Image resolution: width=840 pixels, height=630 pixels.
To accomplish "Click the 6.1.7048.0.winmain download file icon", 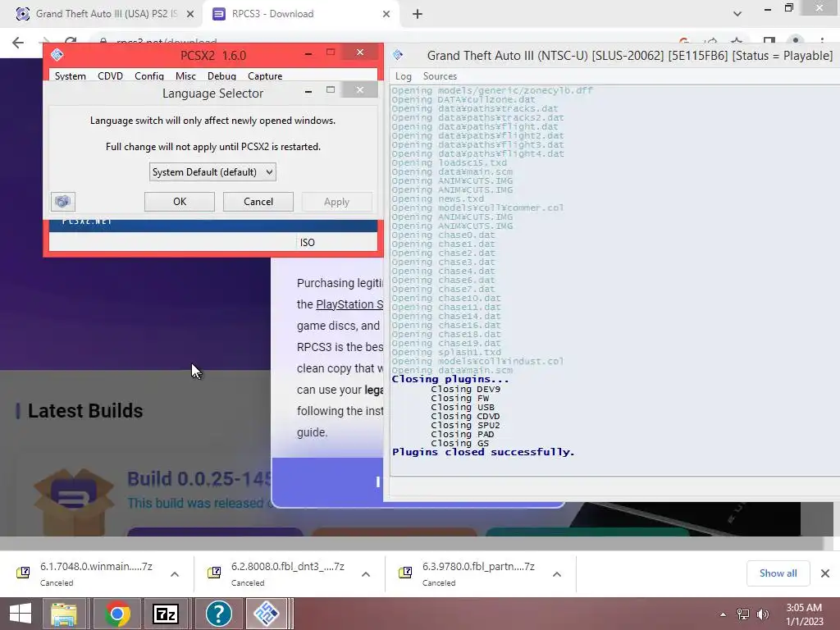I will [x=23, y=573].
